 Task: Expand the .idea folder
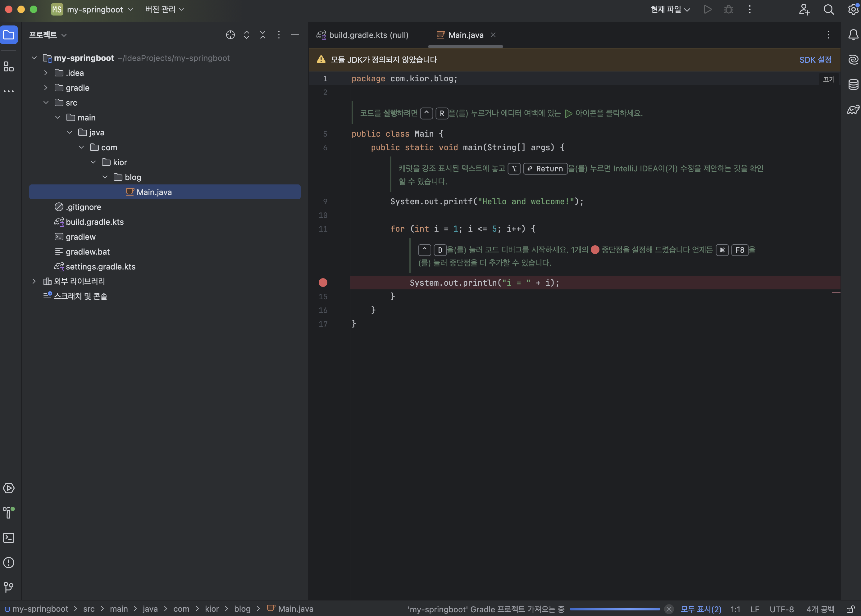point(46,73)
